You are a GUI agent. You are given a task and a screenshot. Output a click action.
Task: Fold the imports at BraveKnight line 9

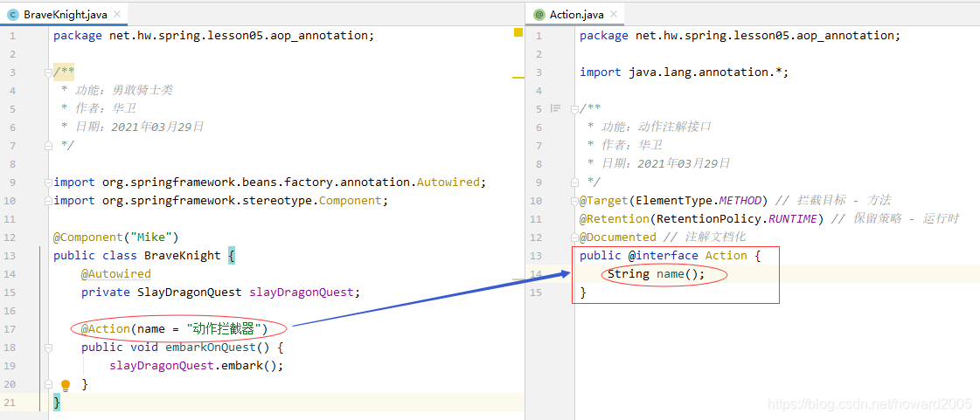48,182
